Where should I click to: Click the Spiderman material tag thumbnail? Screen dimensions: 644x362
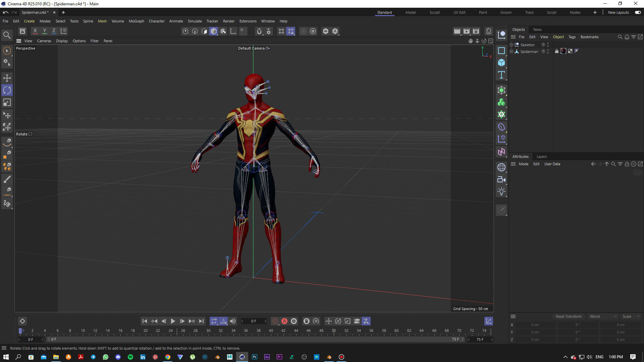(563, 51)
